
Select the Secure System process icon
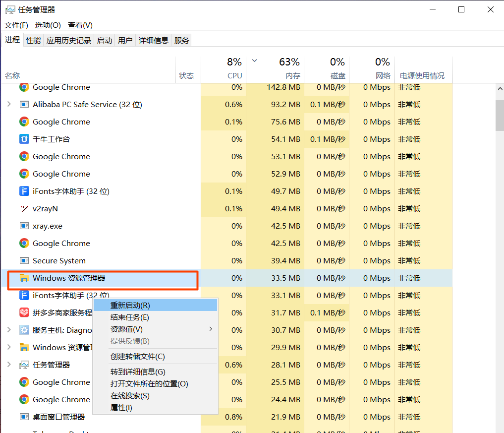click(x=24, y=260)
